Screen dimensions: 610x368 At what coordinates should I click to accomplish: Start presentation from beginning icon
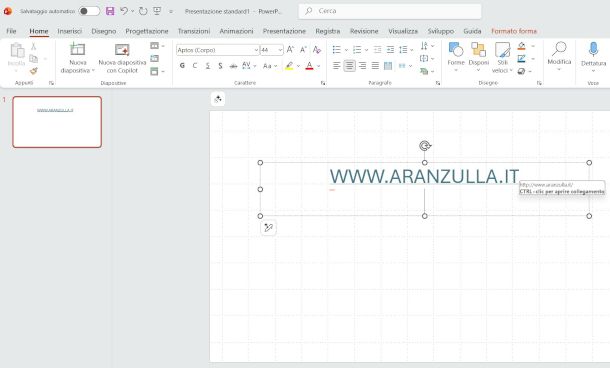[x=157, y=11]
